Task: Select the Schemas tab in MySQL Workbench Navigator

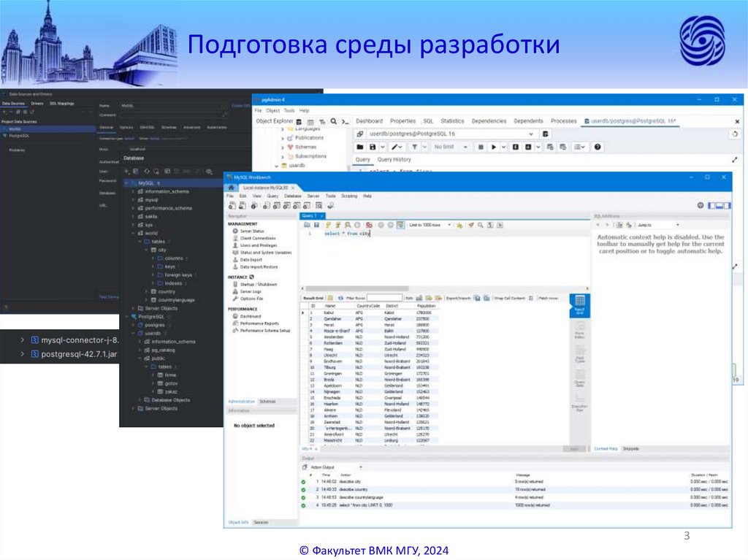Action: coord(267,402)
